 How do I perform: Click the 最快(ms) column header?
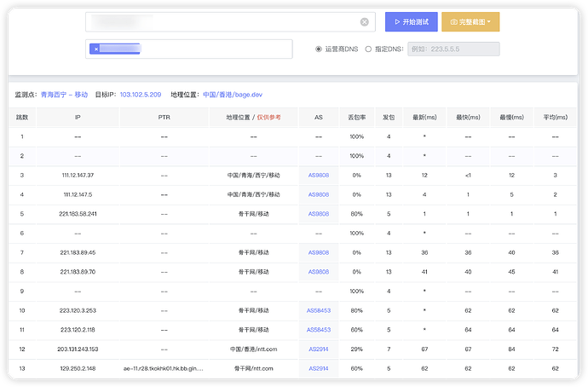[468, 118]
